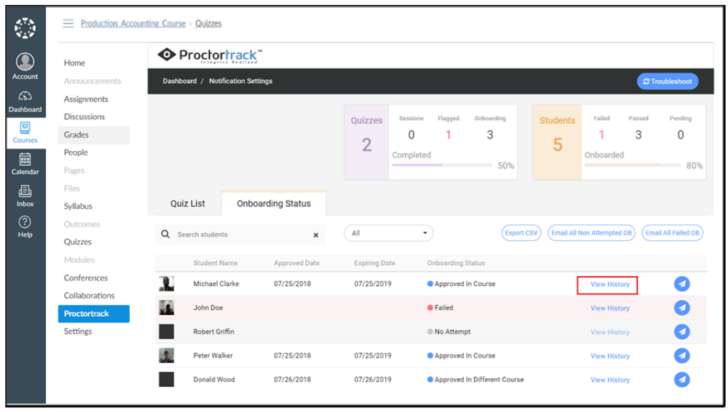Viewport: 728px width, 412px height.
Task: Open the Canvas logo home icon
Action: point(25,28)
